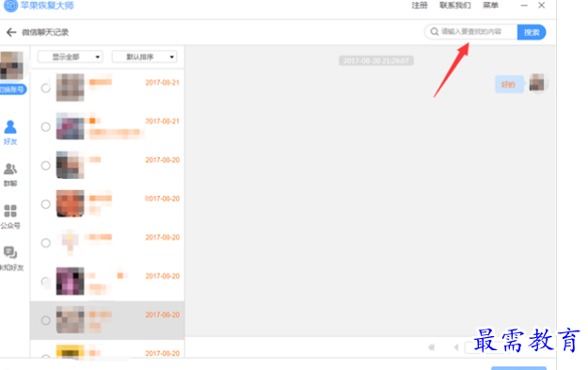Viewport: 588px width, 370px height.
Task: Select radio button of first 2017-08-21 contact
Action: coord(46,88)
